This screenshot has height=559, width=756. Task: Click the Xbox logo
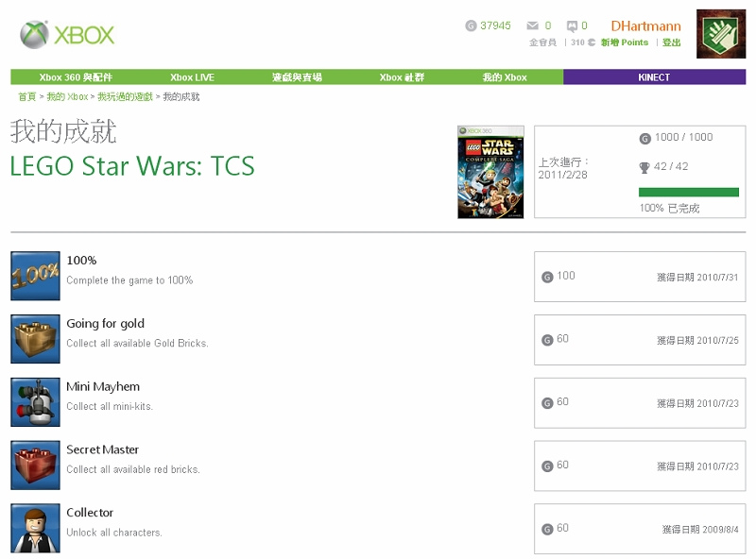point(67,35)
